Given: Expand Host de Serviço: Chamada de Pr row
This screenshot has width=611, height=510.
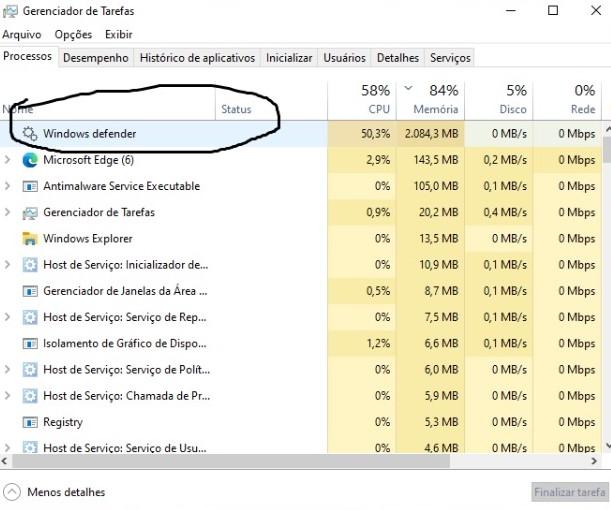Looking at the screenshot, I should point(7,395).
